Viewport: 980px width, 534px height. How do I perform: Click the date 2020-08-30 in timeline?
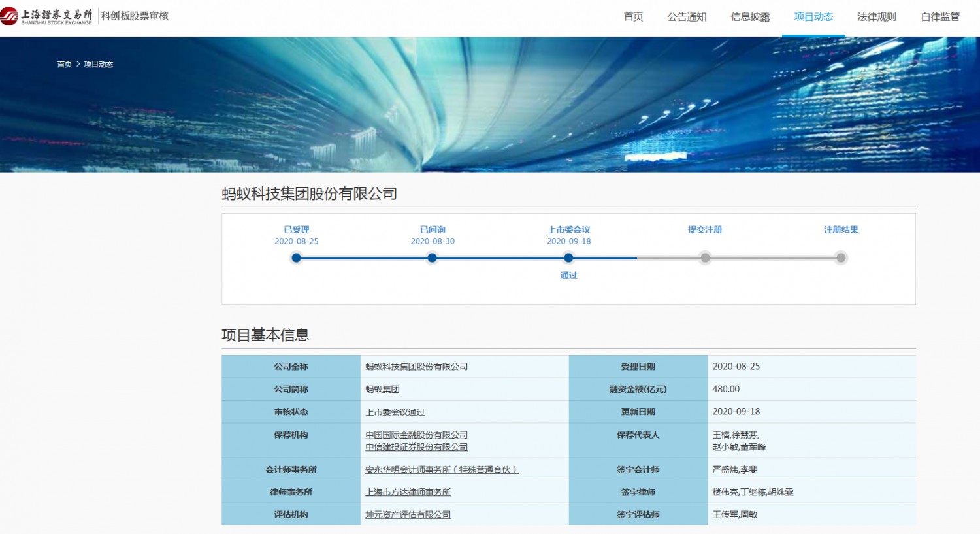pos(433,241)
